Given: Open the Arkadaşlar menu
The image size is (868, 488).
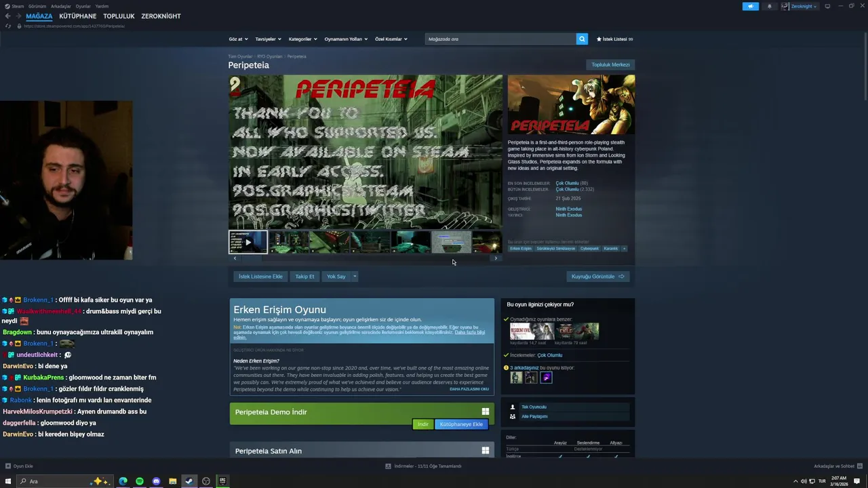Looking at the screenshot, I should tap(61, 6).
